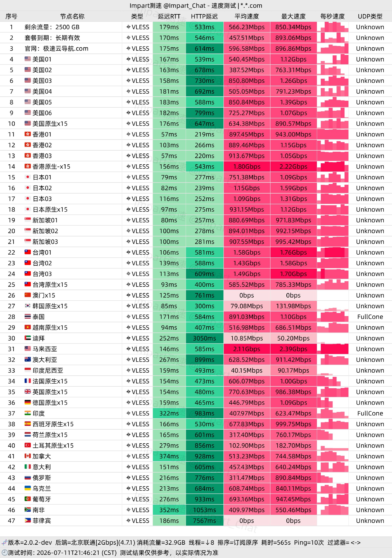Screen dimensions: 392x558
Task: Select the Singapore flag next to 新加坡03
Action: click(x=28, y=241)
